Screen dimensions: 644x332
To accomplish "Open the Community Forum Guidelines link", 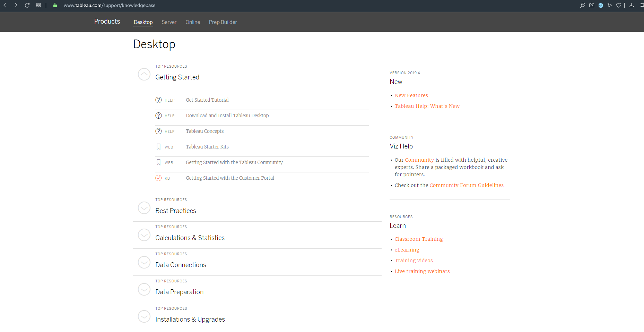I will pos(466,185).
